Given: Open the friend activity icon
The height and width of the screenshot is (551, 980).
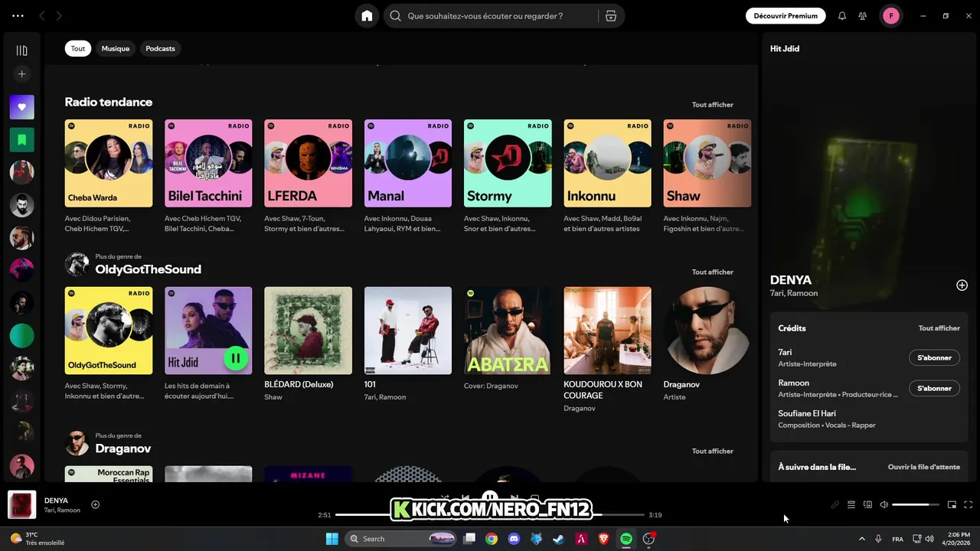Looking at the screenshot, I should tap(863, 15).
